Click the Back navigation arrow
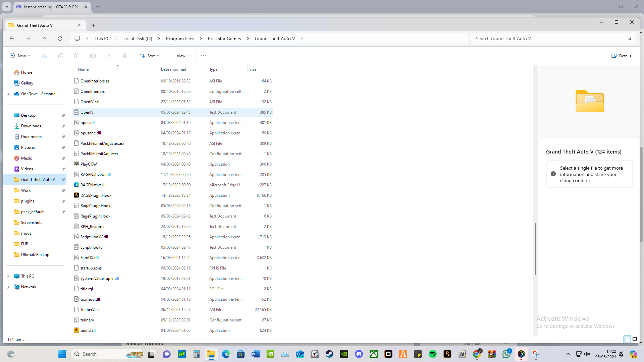Screen dimensions: 644x362 click(x=12, y=39)
